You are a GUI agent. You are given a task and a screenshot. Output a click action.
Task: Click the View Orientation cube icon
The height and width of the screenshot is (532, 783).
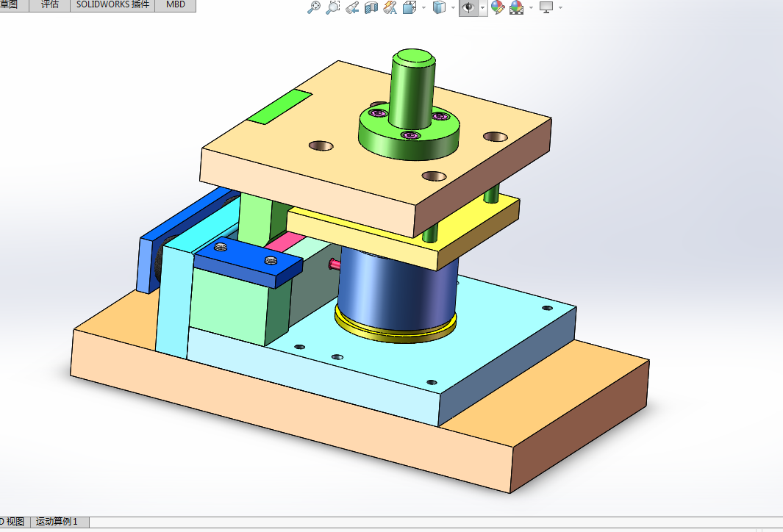[x=410, y=7]
